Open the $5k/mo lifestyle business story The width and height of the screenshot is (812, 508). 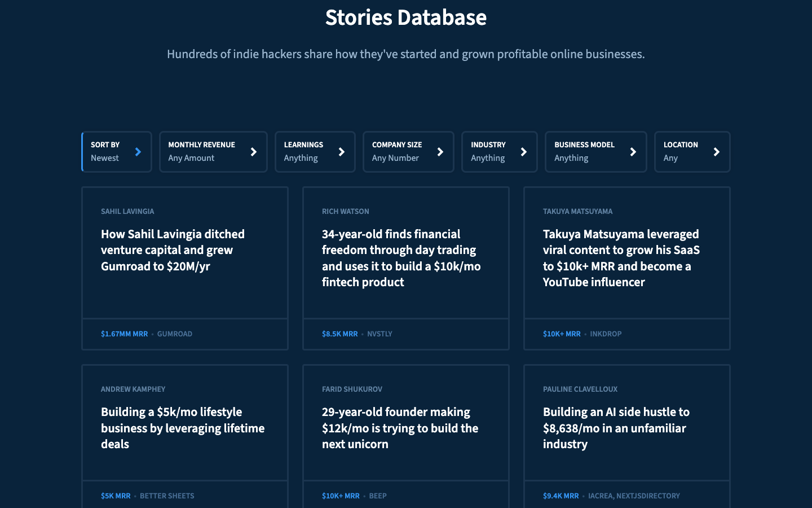click(x=182, y=428)
